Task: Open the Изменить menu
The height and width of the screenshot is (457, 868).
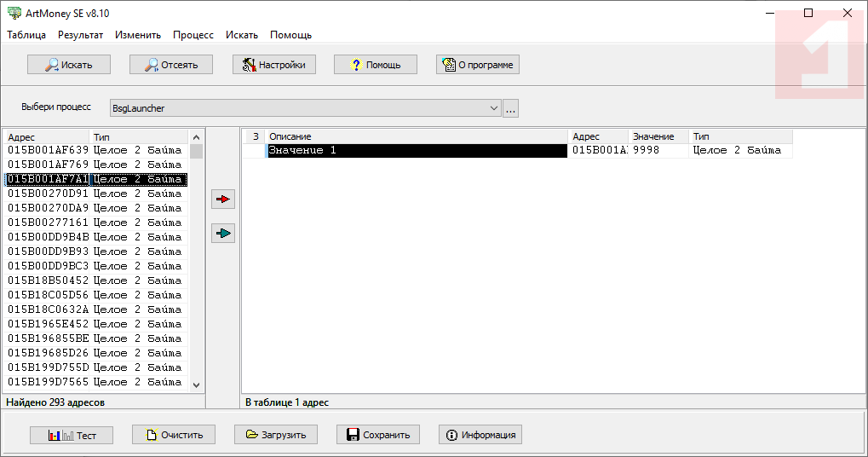Action: tap(138, 35)
